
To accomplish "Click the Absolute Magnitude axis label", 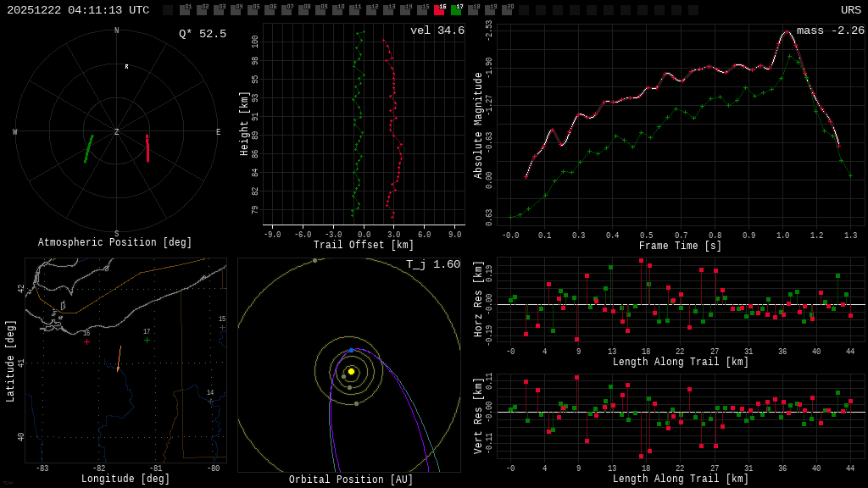I will click(478, 125).
